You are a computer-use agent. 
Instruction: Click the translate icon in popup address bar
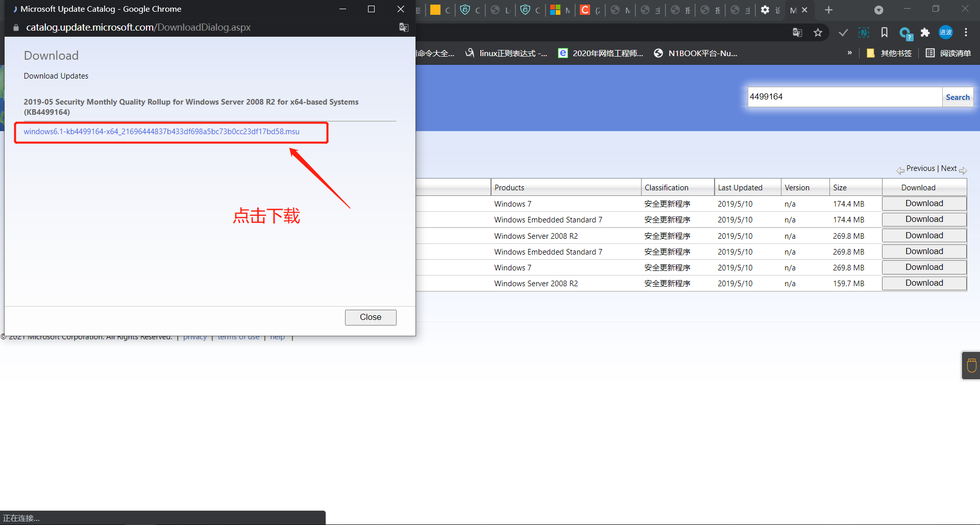[404, 28]
